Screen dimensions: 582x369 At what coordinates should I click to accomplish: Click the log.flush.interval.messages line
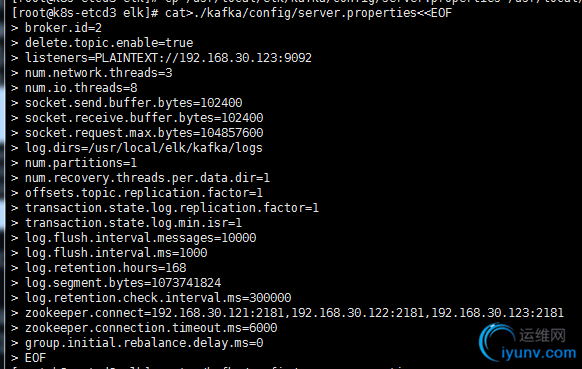click(x=140, y=238)
